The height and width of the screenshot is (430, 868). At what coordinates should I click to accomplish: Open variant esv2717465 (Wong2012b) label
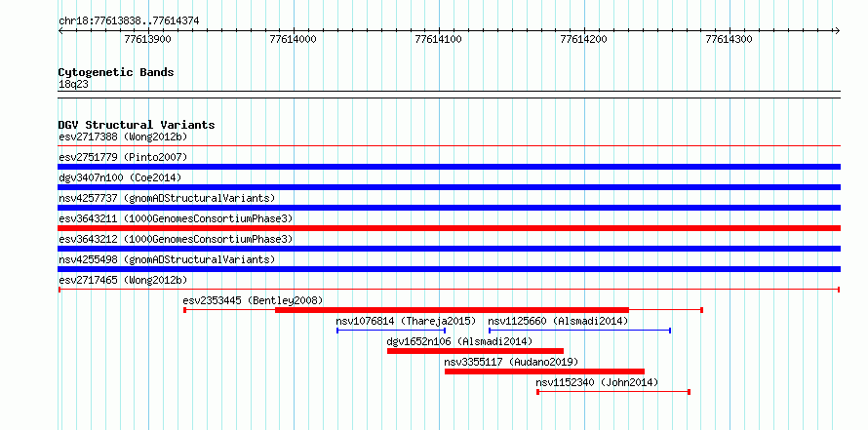tap(123, 281)
